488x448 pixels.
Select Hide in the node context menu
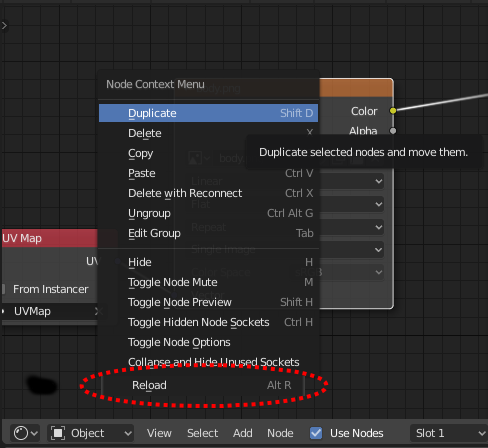pyautogui.click(x=208, y=262)
